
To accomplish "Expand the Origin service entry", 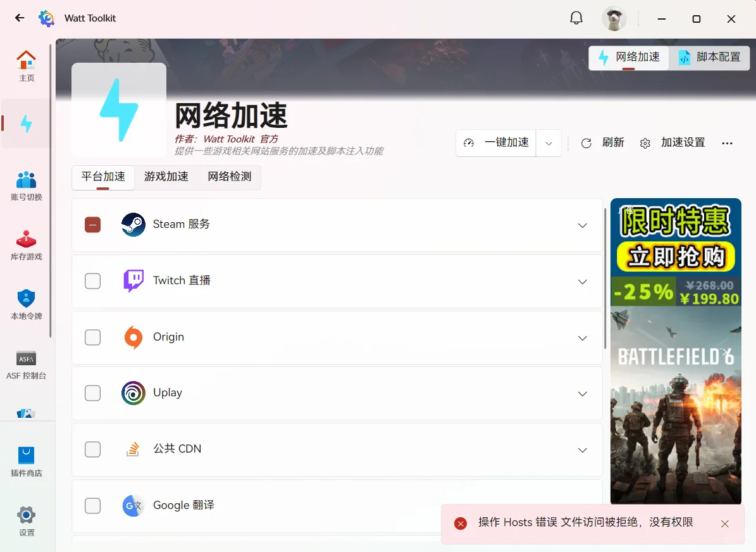I will (x=582, y=337).
